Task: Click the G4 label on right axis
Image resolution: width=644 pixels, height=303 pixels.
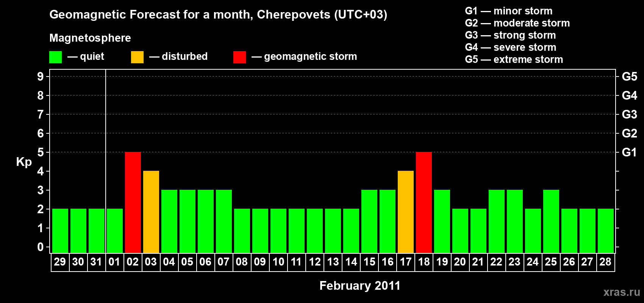Action: pyautogui.click(x=630, y=95)
